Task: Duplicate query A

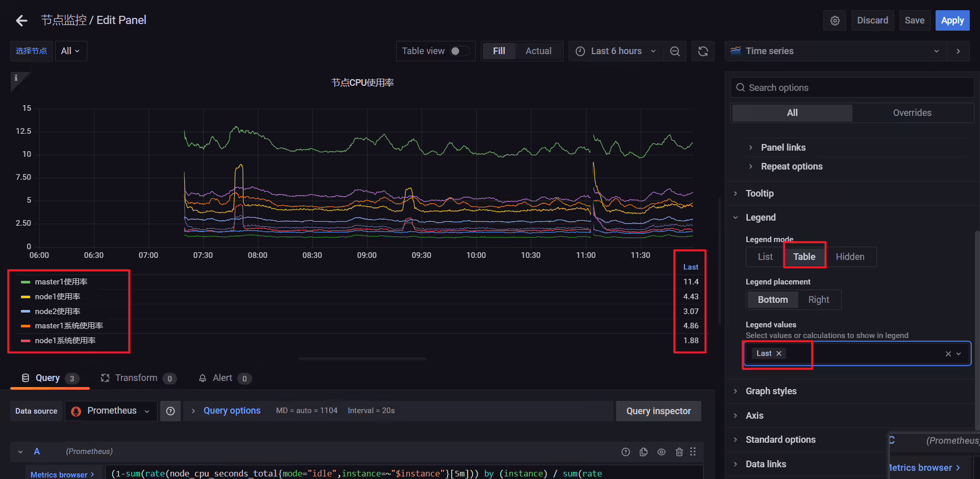Action: (x=644, y=452)
